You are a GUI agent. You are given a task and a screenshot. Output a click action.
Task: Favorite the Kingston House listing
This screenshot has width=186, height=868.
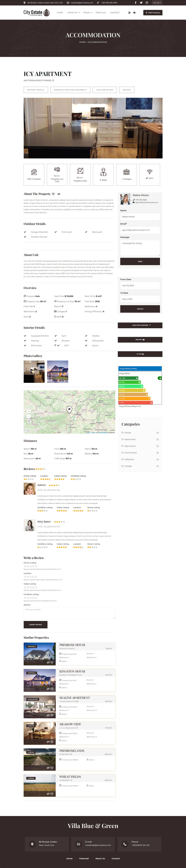pos(52,689)
